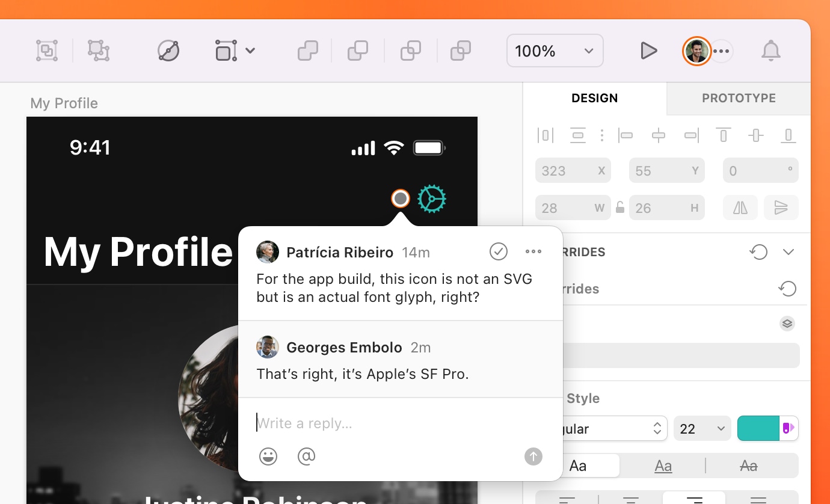Start prototype preview with play button
This screenshot has width=830, height=504.
[648, 51]
